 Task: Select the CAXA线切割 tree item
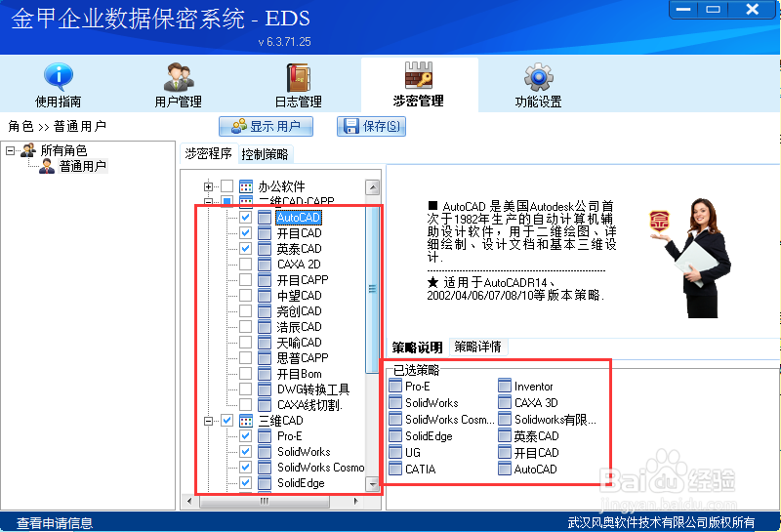tap(309, 404)
